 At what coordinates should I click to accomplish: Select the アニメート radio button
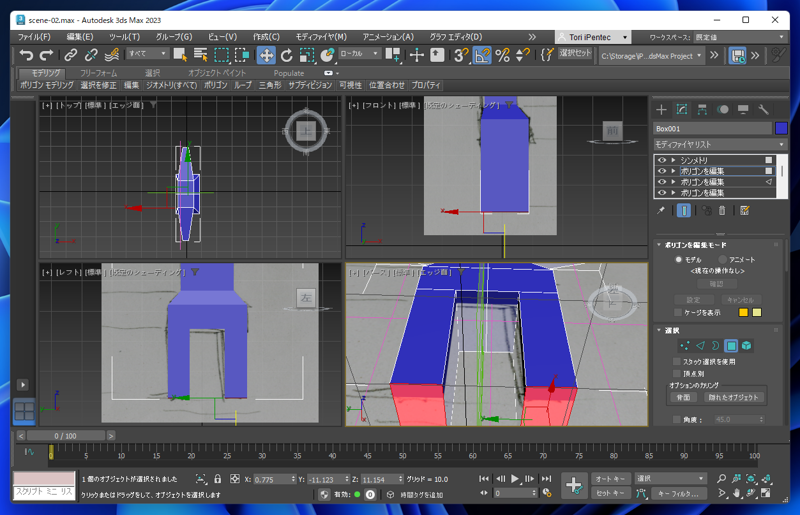[722, 259]
